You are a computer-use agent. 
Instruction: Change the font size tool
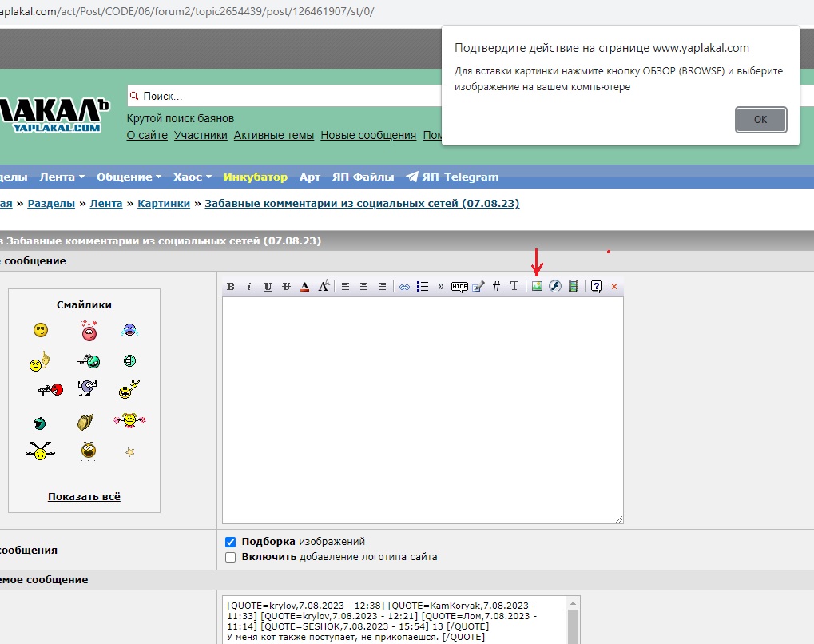(x=324, y=286)
